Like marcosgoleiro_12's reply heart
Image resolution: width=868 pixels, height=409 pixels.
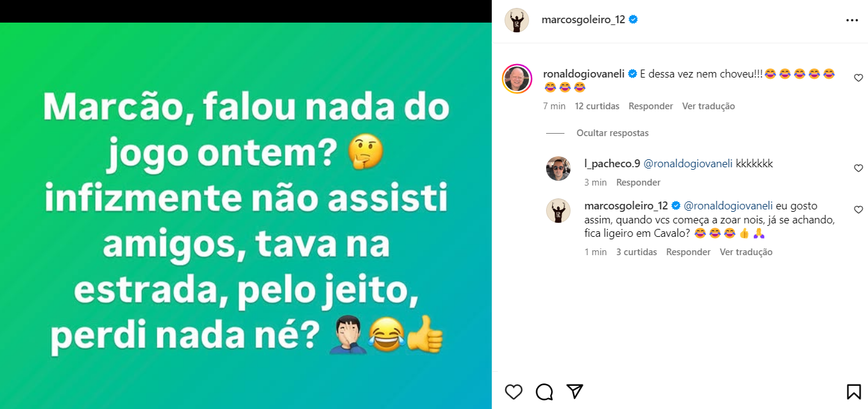[858, 209]
